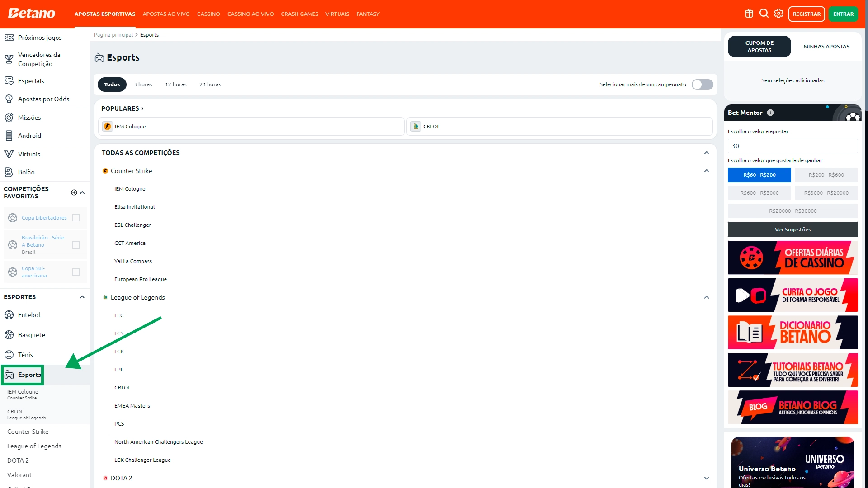Open the gift offers icon
The image size is (868, 488).
749,14
